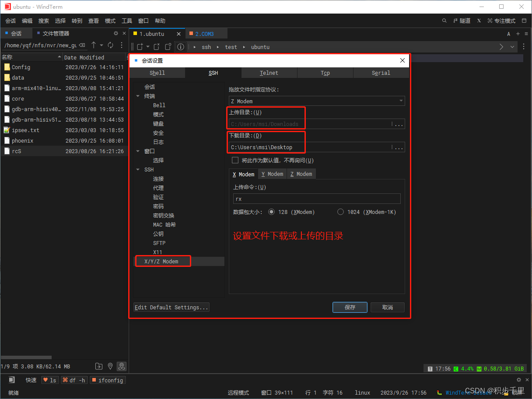Clear the file manager path field
This screenshot has width=532, height=399.
coord(82,45)
